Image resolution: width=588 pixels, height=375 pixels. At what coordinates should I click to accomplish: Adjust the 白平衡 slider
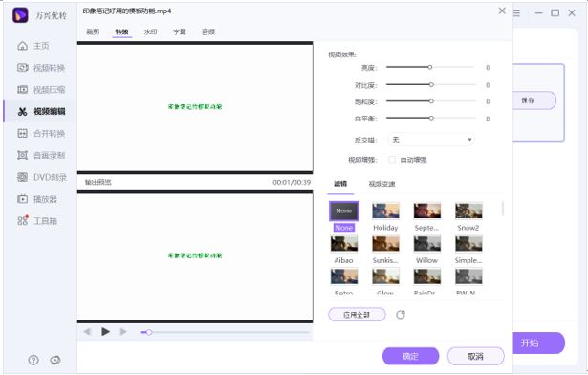431,118
